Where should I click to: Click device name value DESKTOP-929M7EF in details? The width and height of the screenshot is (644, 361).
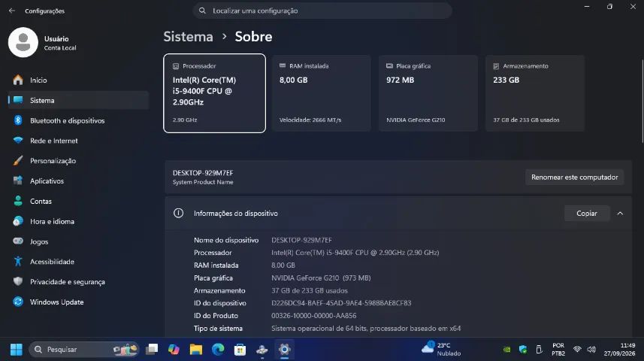pos(301,240)
